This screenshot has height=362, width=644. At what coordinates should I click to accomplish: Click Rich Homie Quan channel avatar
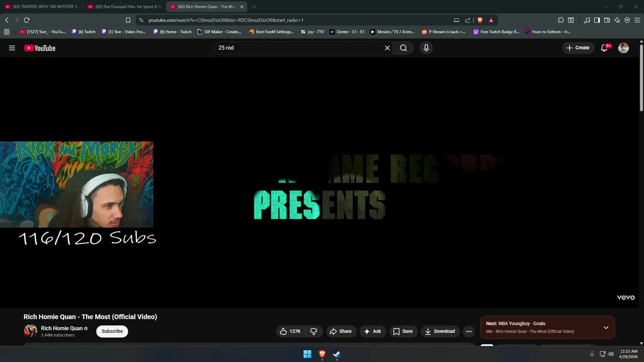pyautogui.click(x=31, y=331)
